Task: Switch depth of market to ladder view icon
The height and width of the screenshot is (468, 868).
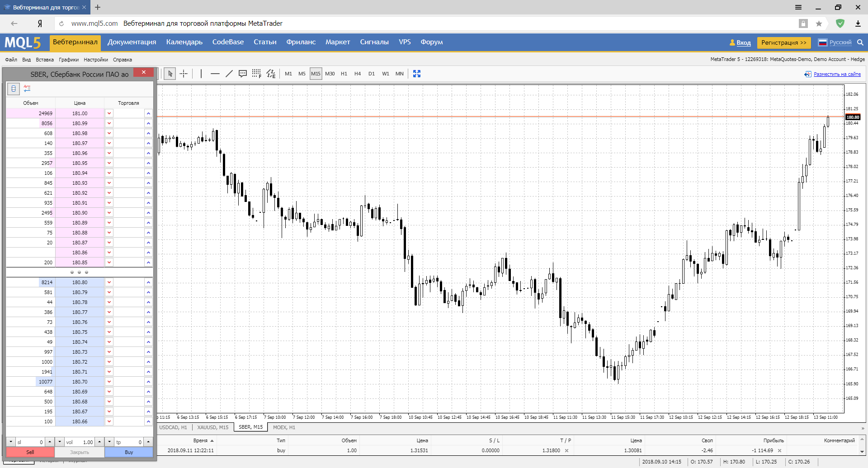Action: click(x=14, y=89)
